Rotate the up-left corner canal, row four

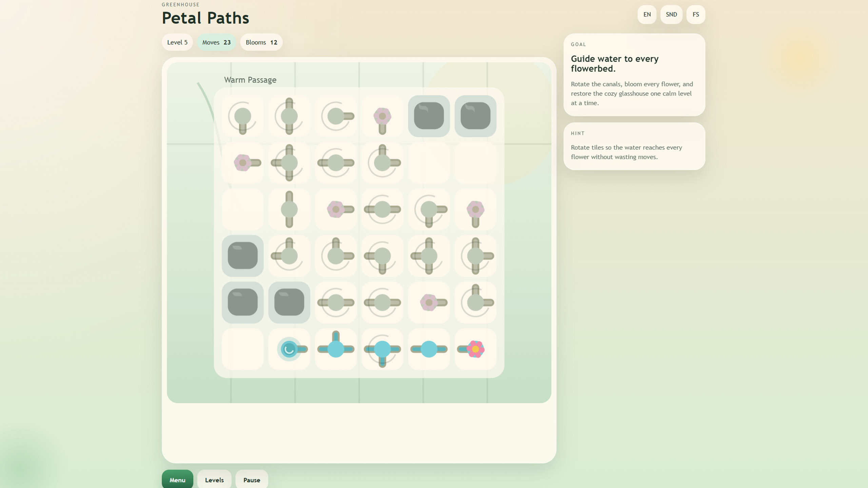[x=289, y=256]
